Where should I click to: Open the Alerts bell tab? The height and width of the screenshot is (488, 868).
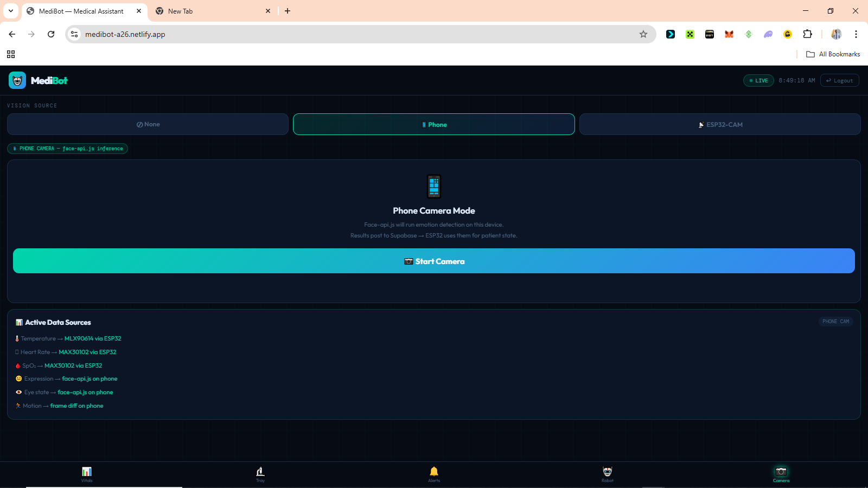tap(434, 474)
